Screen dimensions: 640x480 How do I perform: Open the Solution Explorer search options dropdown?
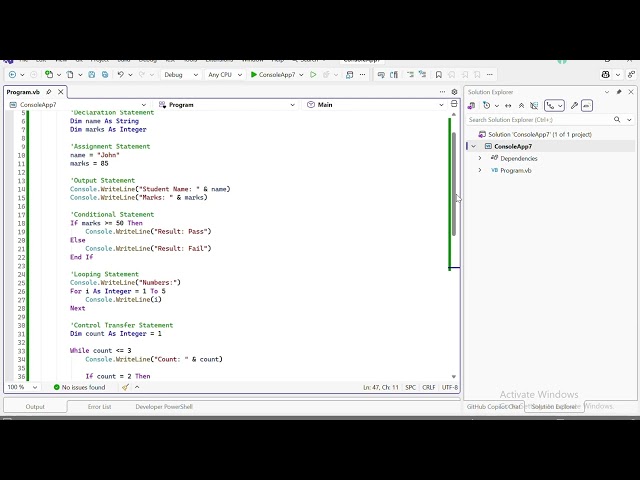point(629,120)
